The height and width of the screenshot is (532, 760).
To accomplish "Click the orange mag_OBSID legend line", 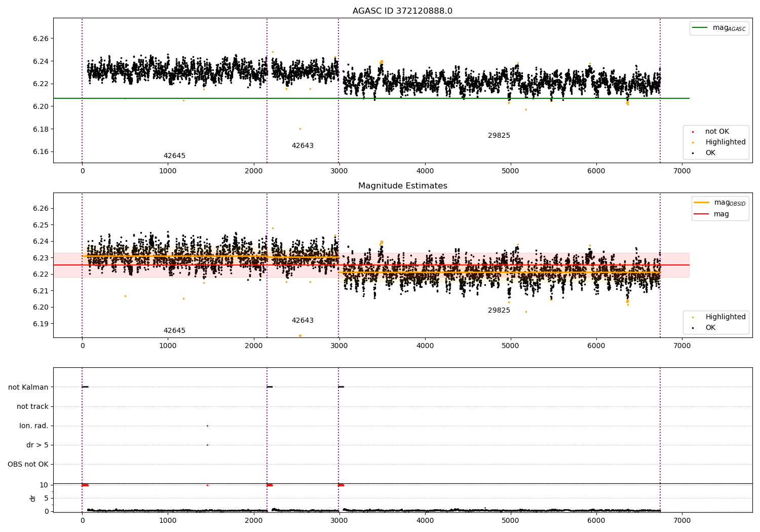I will [x=701, y=203].
